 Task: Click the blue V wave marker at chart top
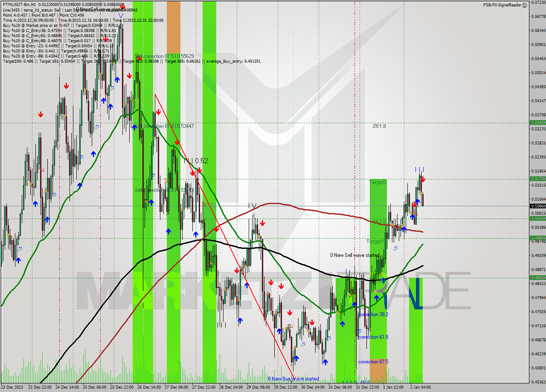point(121,16)
